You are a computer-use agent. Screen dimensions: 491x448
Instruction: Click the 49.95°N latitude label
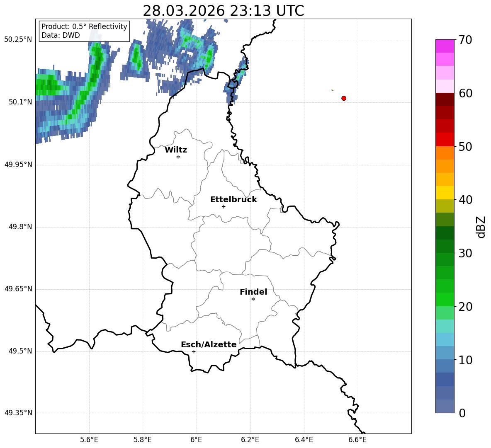18,164
